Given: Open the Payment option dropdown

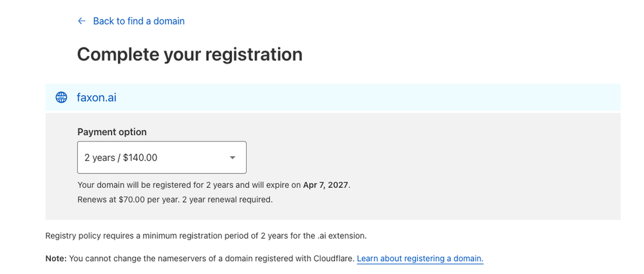Looking at the screenshot, I should tap(162, 158).
